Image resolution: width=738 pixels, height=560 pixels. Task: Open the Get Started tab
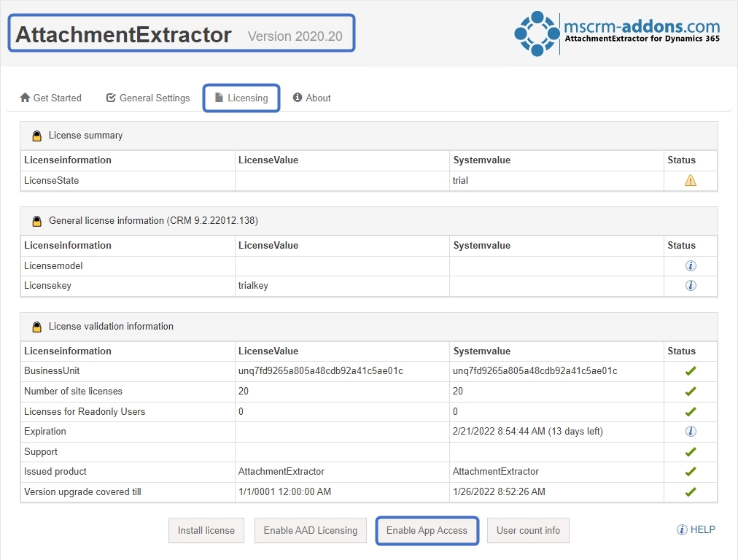(50, 98)
